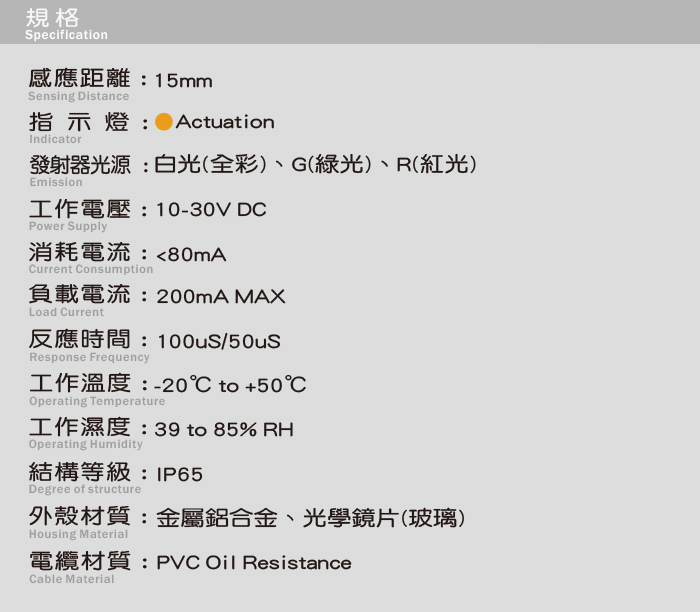Click the -20℃ to +50℃ temperature value
700x612 pixels.
pos(229,385)
